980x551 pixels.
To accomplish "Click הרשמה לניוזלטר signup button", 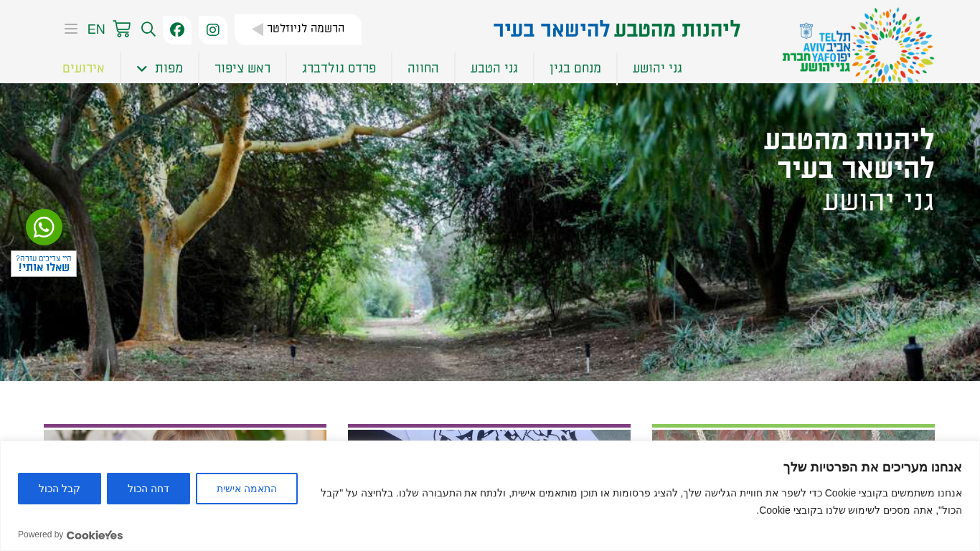I will coord(298,29).
